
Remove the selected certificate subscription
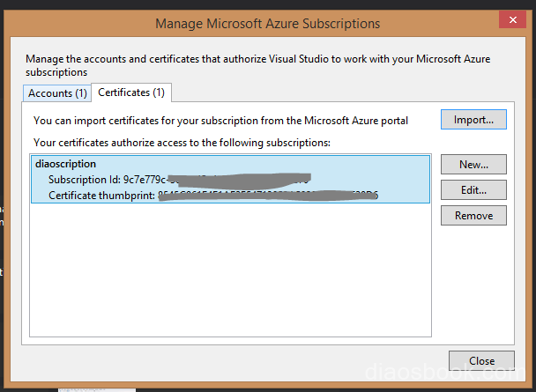(x=473, y=216)
